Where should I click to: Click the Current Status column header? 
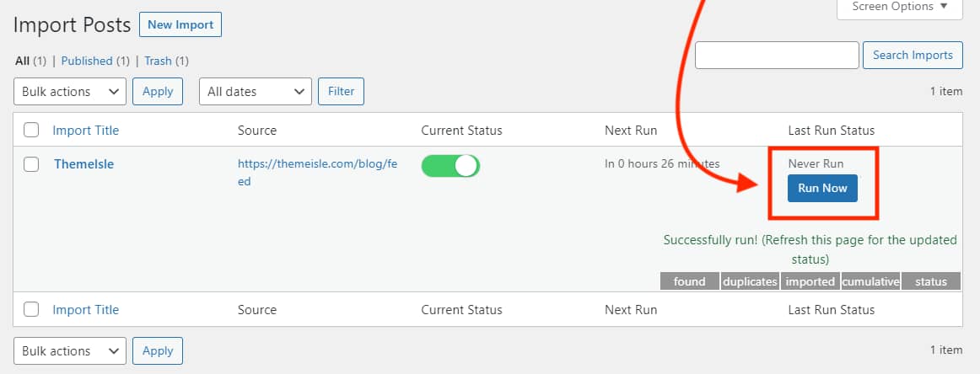pos(461,131)
